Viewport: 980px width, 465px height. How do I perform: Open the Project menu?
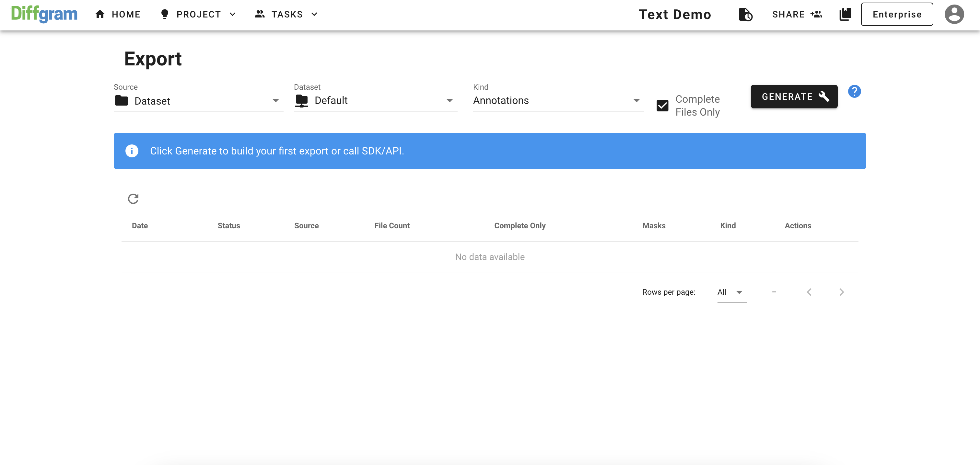tap(198, 15)
